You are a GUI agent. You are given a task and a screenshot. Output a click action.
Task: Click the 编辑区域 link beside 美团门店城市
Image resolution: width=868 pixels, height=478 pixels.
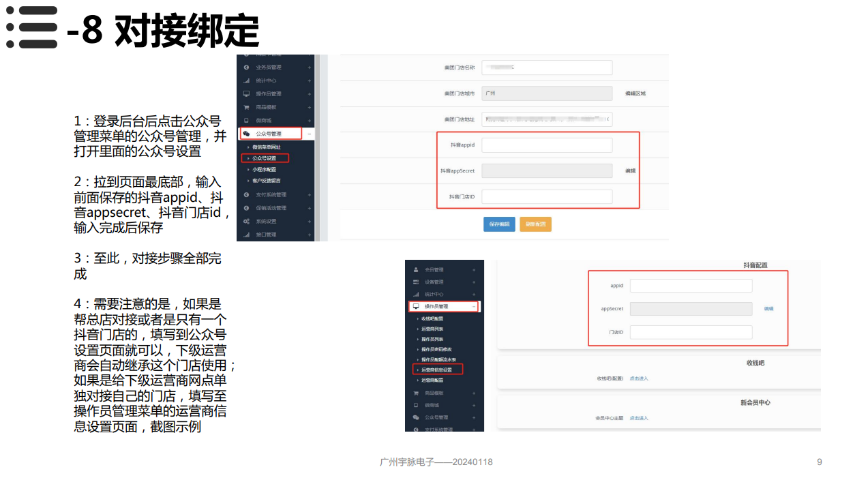click(635, 93)
